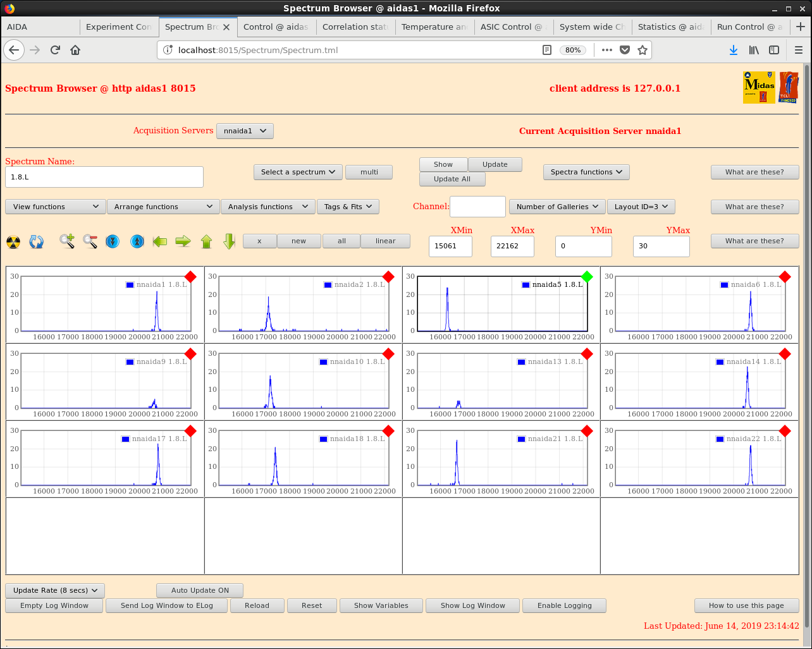Viewport: 812px width, 649px height.
Task: Click the Pocket save icon in the address bar
Action: pos(625,50)
